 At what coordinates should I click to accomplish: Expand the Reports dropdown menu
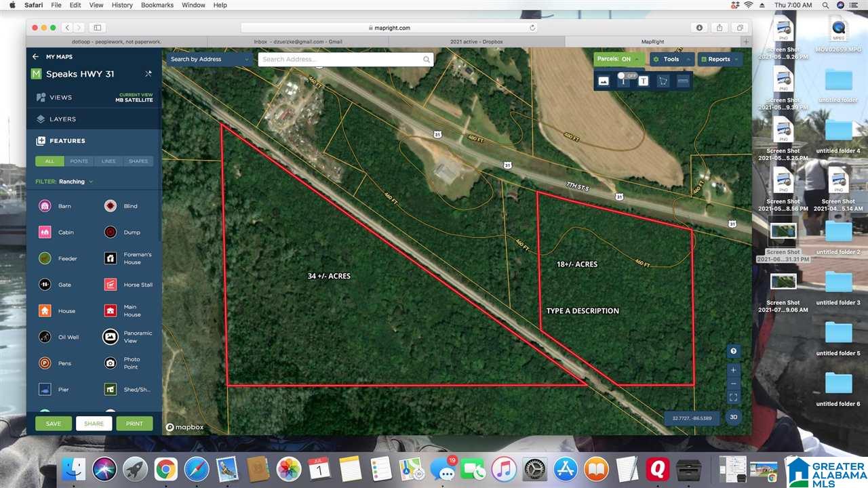[719, 60]
